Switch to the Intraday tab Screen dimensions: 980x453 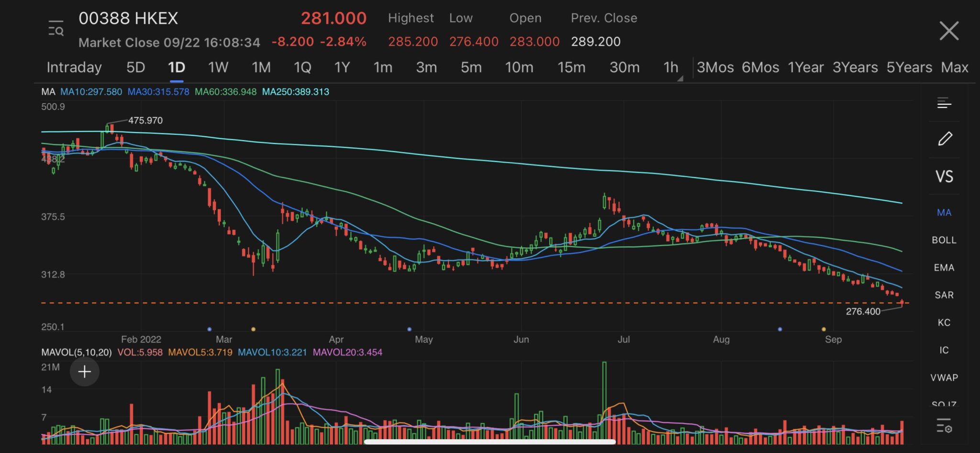[74, 67]
